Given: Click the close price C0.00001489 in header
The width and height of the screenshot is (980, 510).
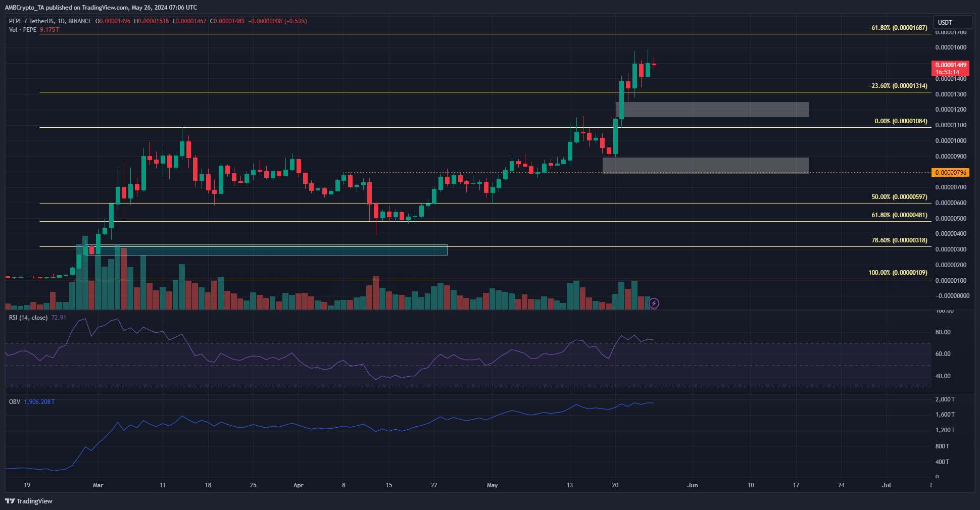Looking at the screenshot, I should [x=227, y=21].
